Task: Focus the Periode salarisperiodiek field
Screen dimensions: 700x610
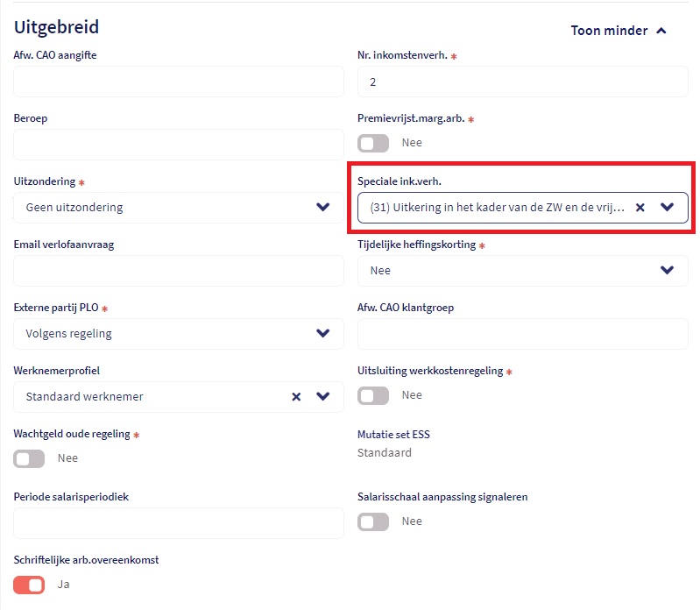Action: pyautogui.click(x=179, y=523)
